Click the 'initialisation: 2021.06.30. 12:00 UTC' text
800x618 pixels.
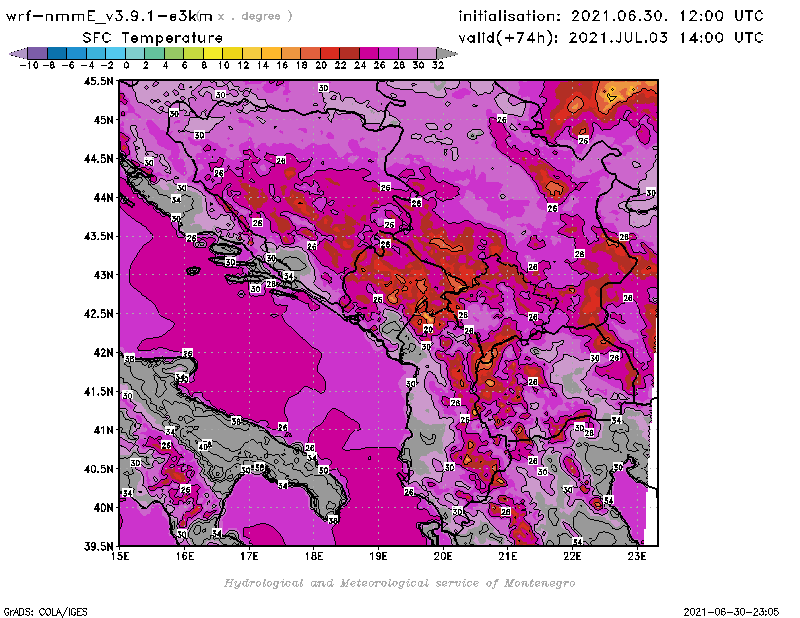pyautogui.click(x=611, y=16)
